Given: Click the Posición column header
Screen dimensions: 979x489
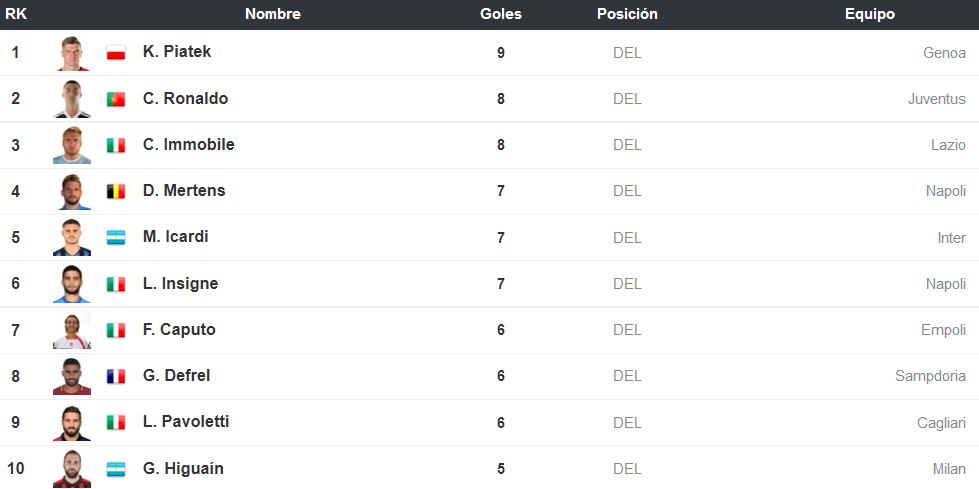Looking at the screenshot, I should click(x=627, y=14).
